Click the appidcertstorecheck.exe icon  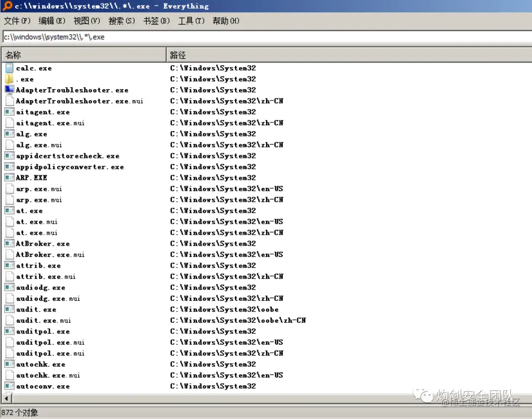[9, 156]
